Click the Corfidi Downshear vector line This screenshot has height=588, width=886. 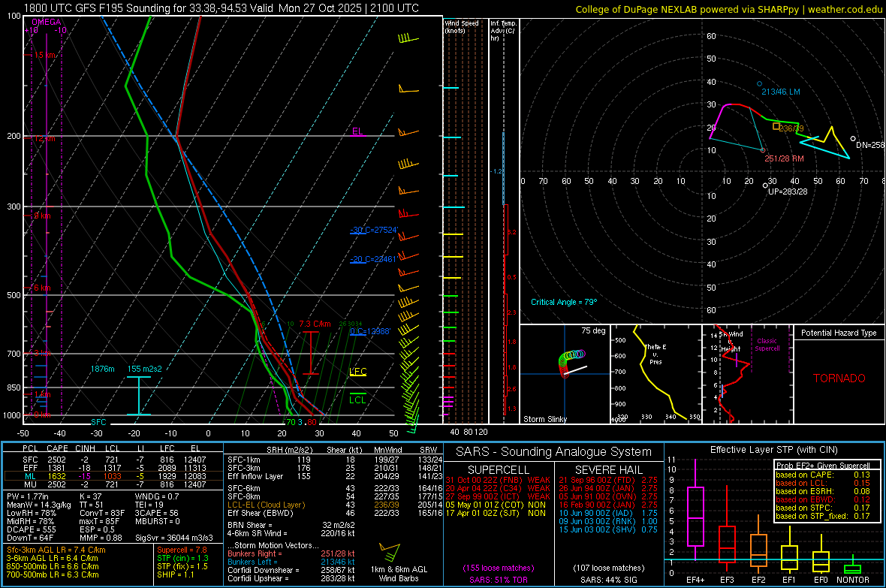[x=291, y=570]
